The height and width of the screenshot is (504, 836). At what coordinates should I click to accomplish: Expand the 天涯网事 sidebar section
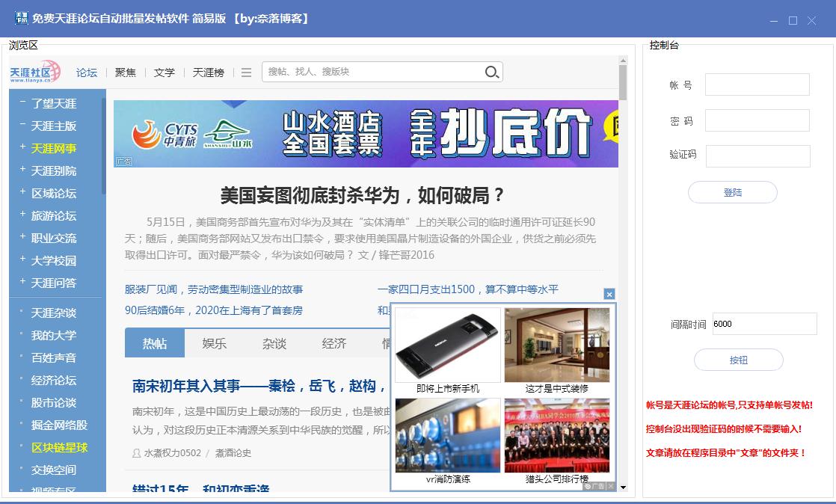click(x=22, y=146)
